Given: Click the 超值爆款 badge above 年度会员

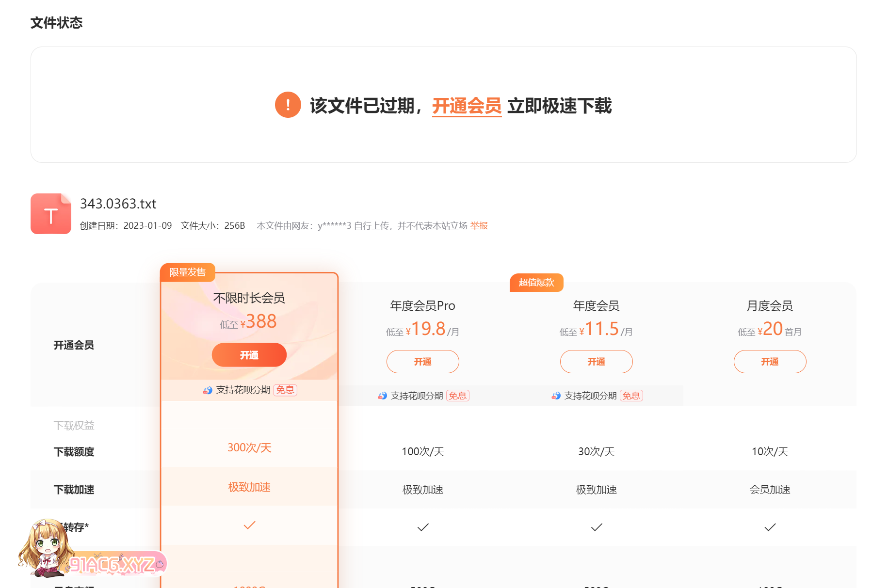Looking at the screenshot, I should (x=536, y=283).
